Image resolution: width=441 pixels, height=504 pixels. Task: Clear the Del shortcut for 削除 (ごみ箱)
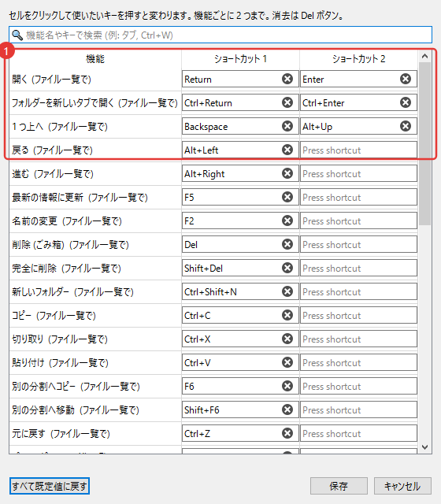point(287,244)
